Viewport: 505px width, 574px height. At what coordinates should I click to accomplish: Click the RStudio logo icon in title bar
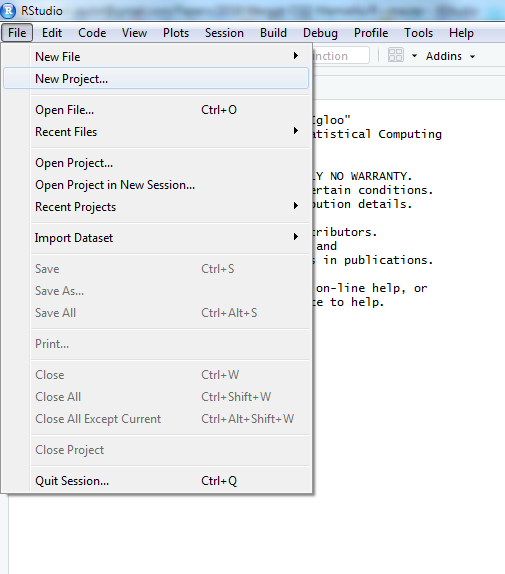pos(8,10)
